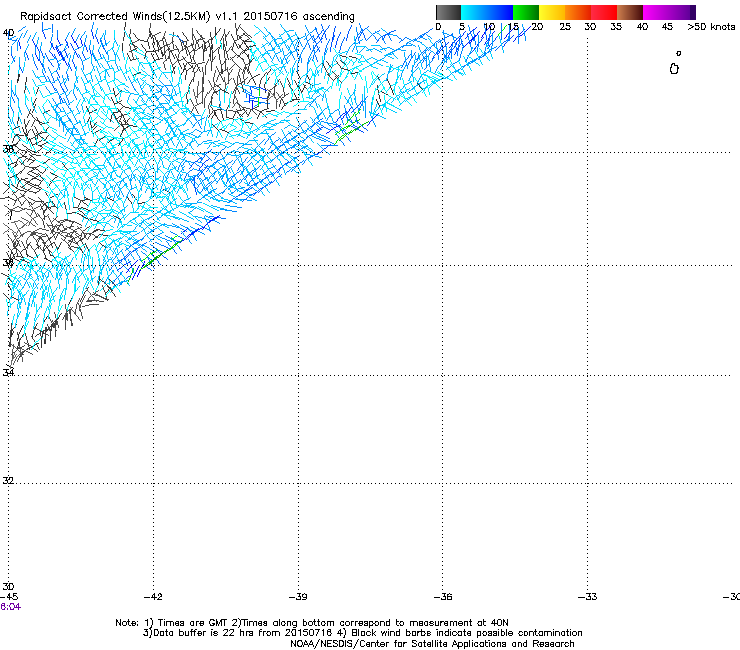Click the '30' latitude label at bottom left
The image size is (740, 650).
(x=8, y=587)
